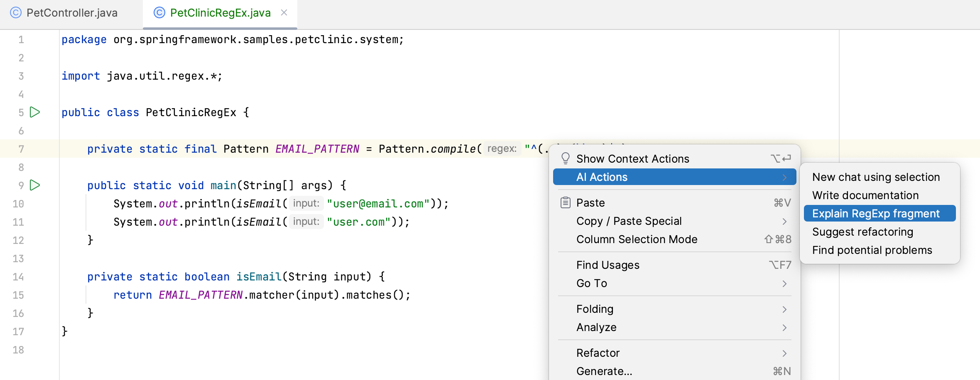
Task: Expand the Go To submenu
Action: coord(674,283)
